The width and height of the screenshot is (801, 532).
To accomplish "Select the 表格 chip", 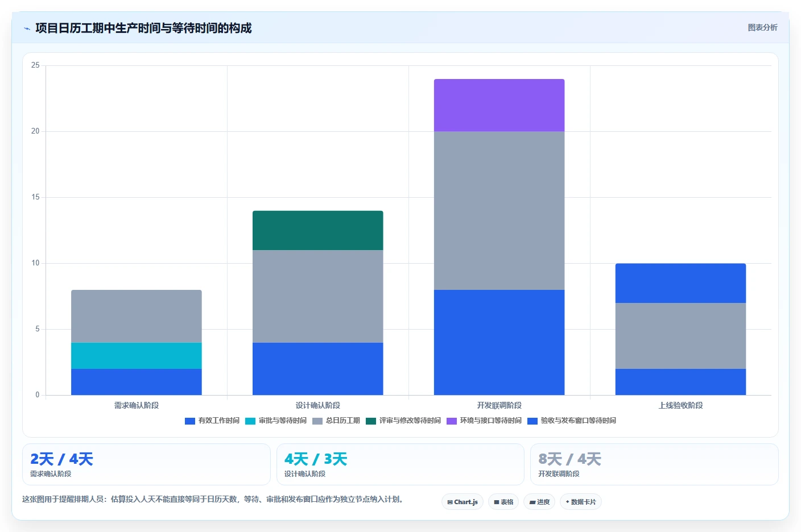I will 503,502.
